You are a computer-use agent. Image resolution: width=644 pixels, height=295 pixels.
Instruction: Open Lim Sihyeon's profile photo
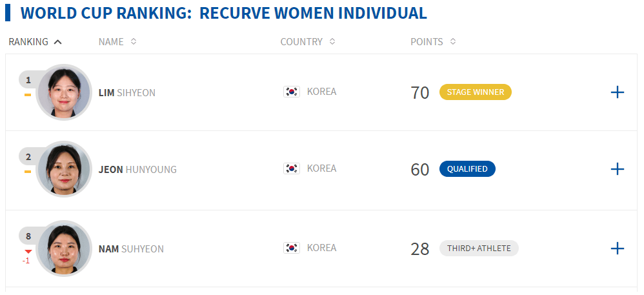pos(64,92)
